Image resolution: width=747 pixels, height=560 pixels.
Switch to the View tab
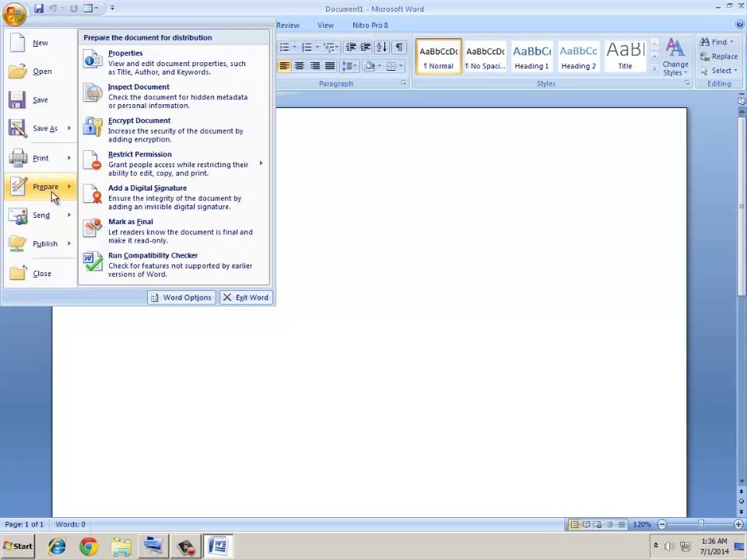click(325, 25)
